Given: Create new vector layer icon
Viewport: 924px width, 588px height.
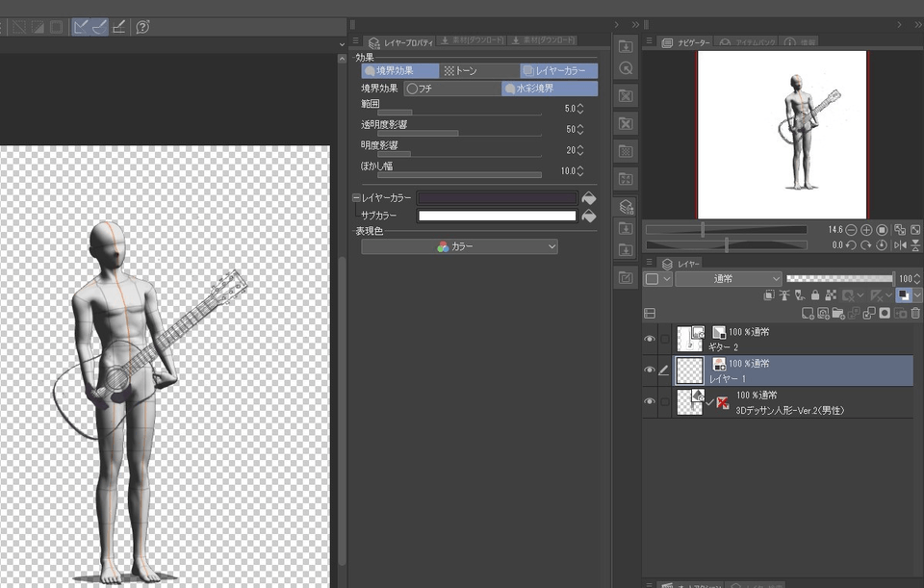Looking at the screenshot, I should pyautogui.click(x=823, y=314).
